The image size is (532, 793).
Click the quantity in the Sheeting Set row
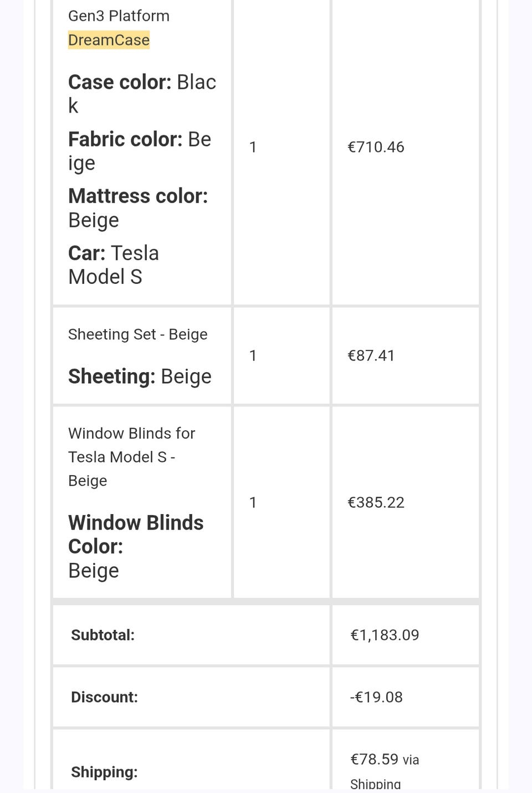pos(253,355)
